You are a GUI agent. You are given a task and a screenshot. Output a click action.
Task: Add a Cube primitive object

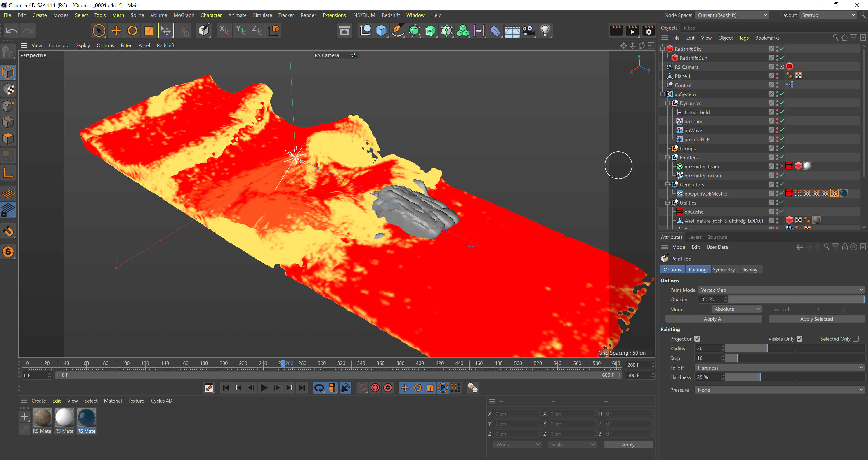pos(381,31)
